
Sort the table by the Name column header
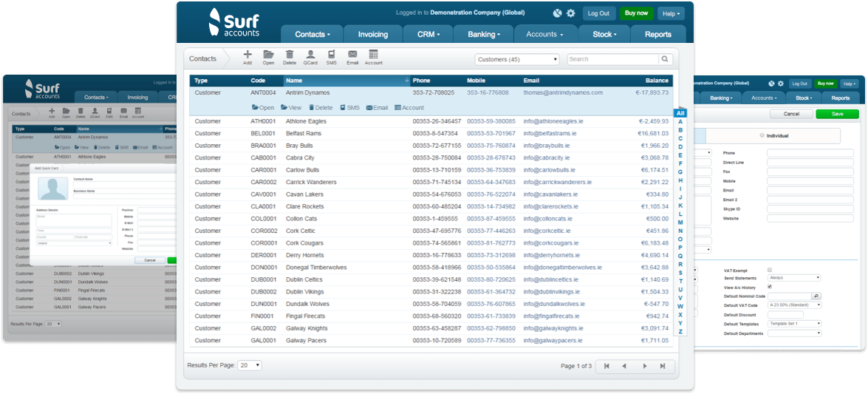346,81
